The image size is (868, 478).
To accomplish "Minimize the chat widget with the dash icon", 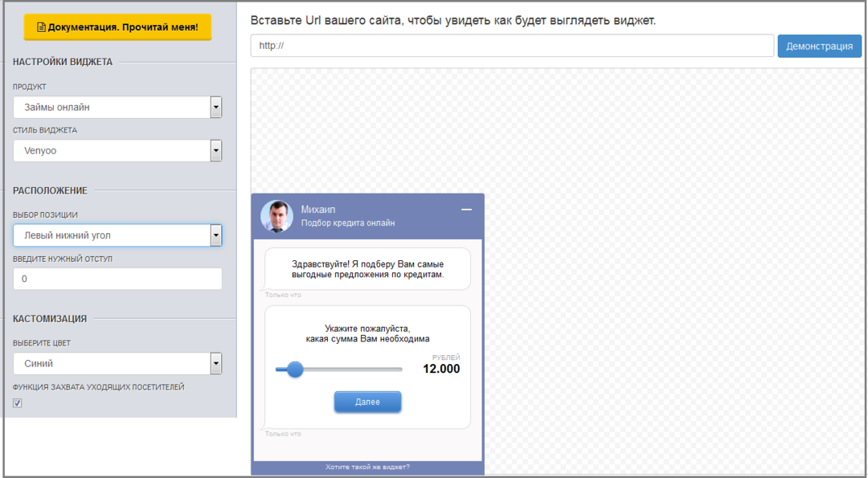I will click(x=466, y=210).
